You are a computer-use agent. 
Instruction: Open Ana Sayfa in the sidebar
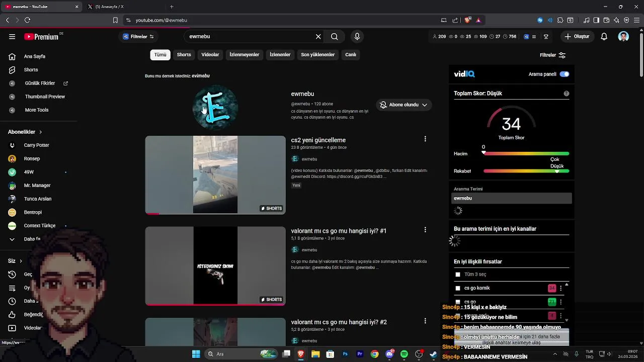click(35, 56)
